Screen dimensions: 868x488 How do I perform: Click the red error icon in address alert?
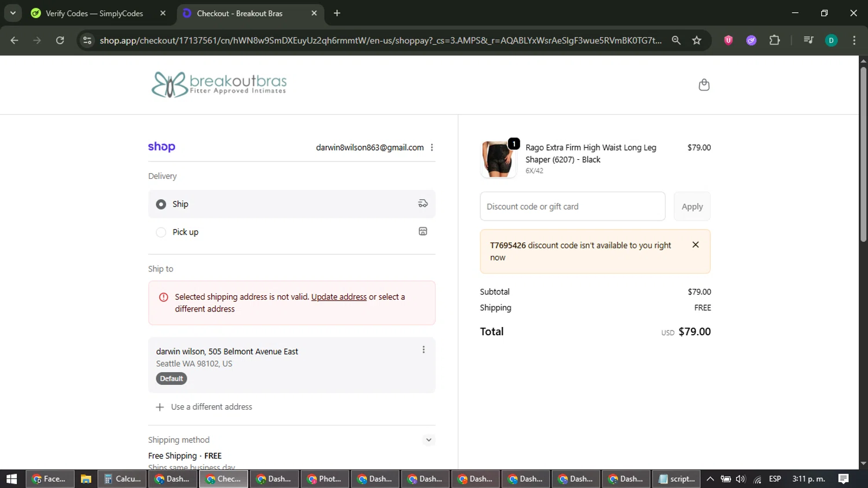pos(164,297)
